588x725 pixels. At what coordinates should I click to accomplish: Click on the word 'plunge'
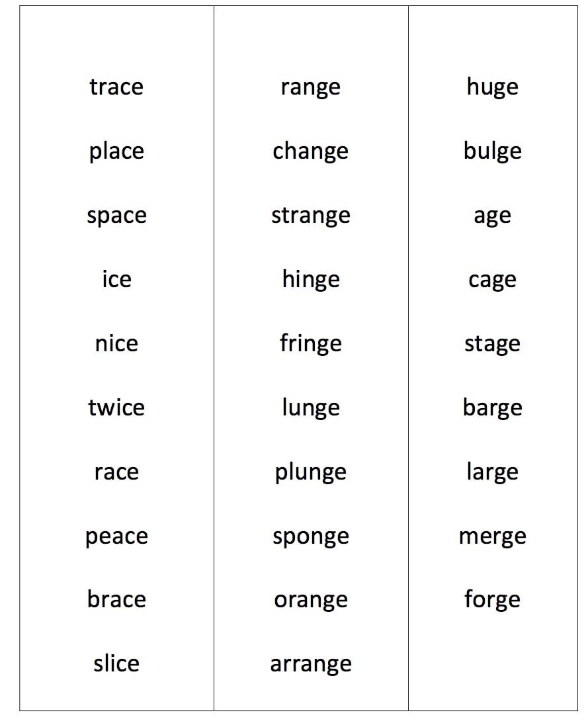pos(310,472)
